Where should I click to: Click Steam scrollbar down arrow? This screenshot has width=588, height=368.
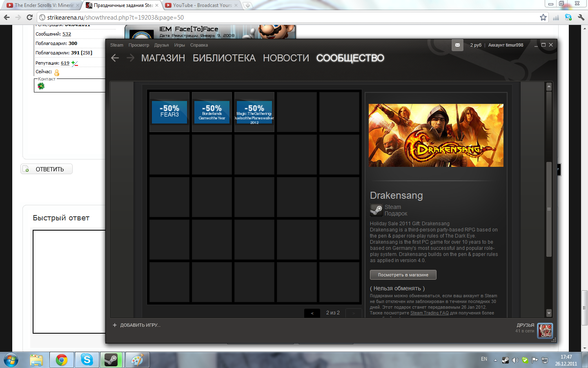(x=549, y=313)
